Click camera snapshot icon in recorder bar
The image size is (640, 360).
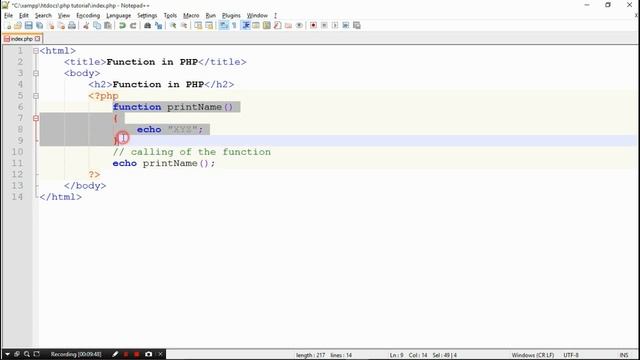point(149,354)
